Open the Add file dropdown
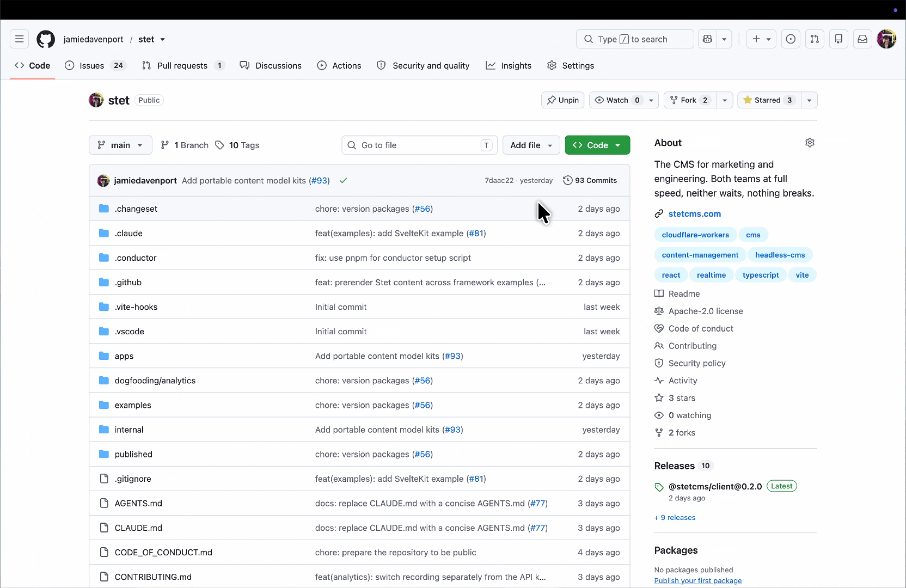This screenshot has height=588, width=906. tap(531, 145)
